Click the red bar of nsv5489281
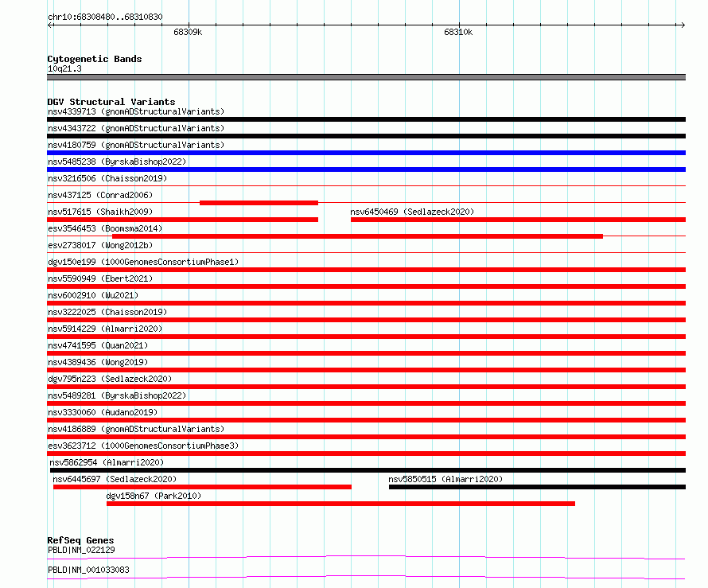708x588 pixels. [366, 403]
